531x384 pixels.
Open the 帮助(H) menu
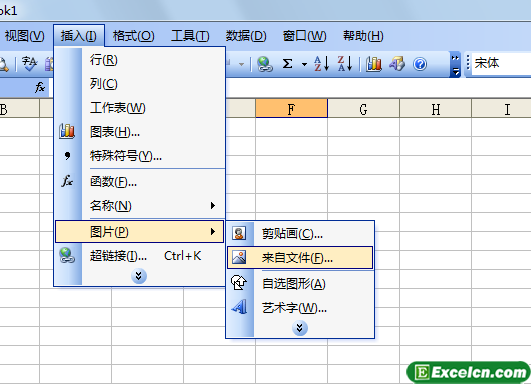363,36
